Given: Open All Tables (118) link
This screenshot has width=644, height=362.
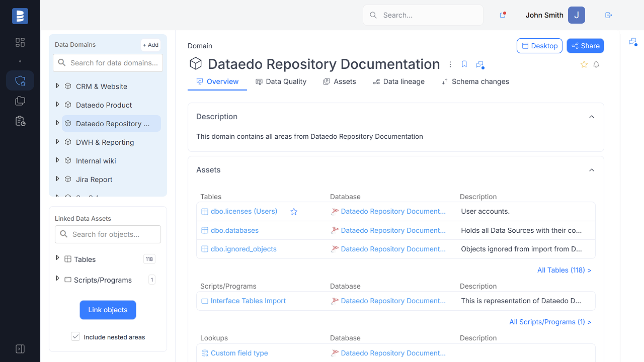Looking at the screenshot, I should click(564, 270).
